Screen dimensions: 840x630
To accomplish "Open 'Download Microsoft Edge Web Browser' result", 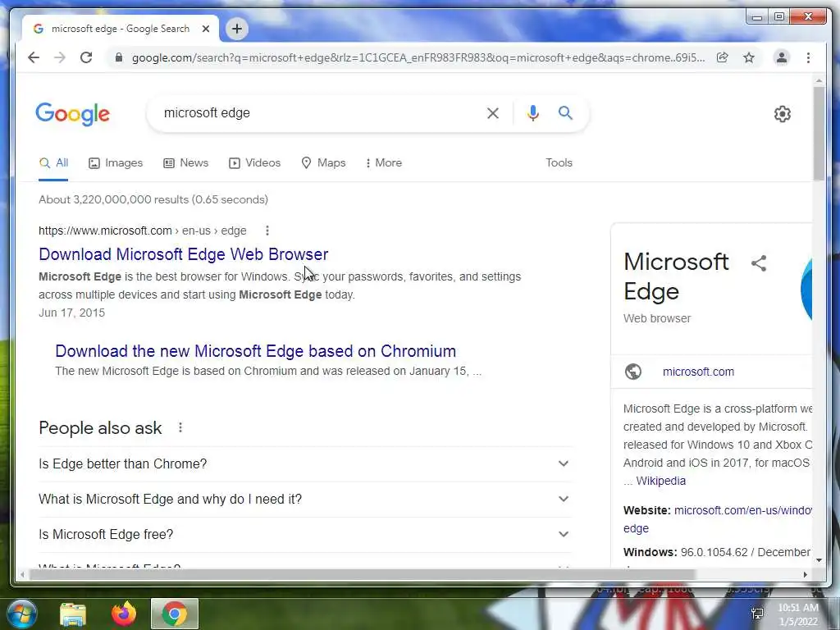I will (x=183, y=254).
